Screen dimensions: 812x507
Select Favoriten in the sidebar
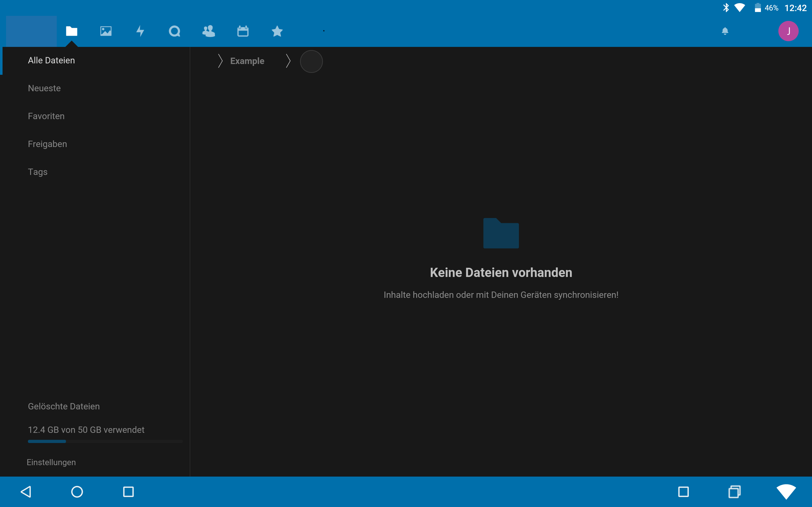tap(46, 116)
